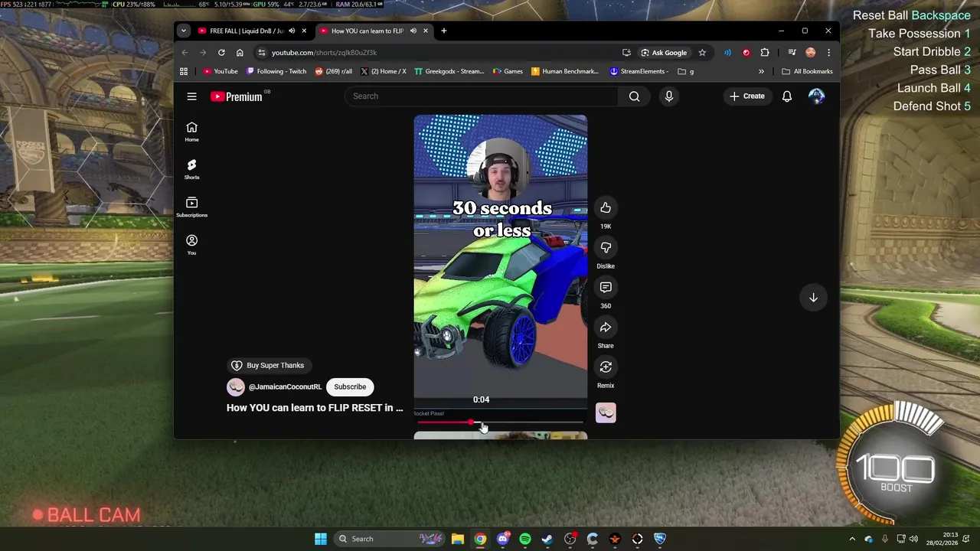Viewport: 980px width, 551px height.
Task: Click the search magnifier button
Action: click(634, 96)
